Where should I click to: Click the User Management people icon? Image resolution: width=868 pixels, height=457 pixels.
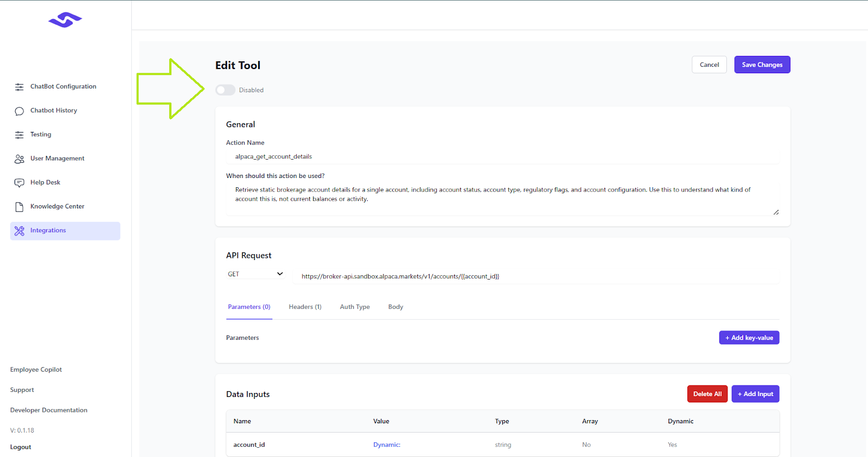tap(20, 159)
